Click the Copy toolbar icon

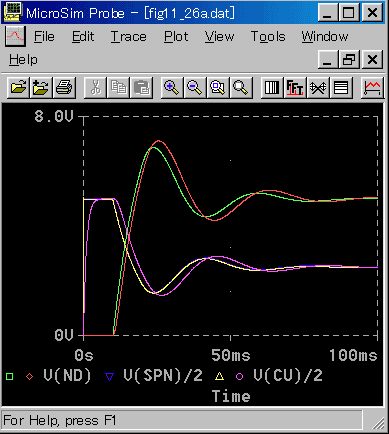[118, 88]
